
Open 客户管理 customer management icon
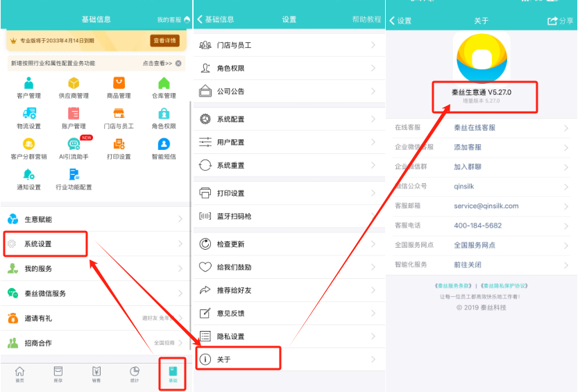coord(29,83)
